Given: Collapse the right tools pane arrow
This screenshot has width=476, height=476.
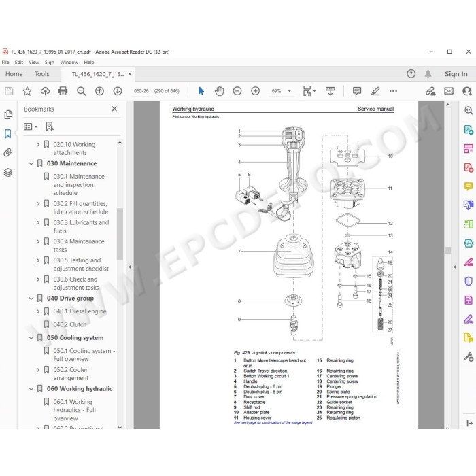Looking at the screenshot, I should pos(455,267).
